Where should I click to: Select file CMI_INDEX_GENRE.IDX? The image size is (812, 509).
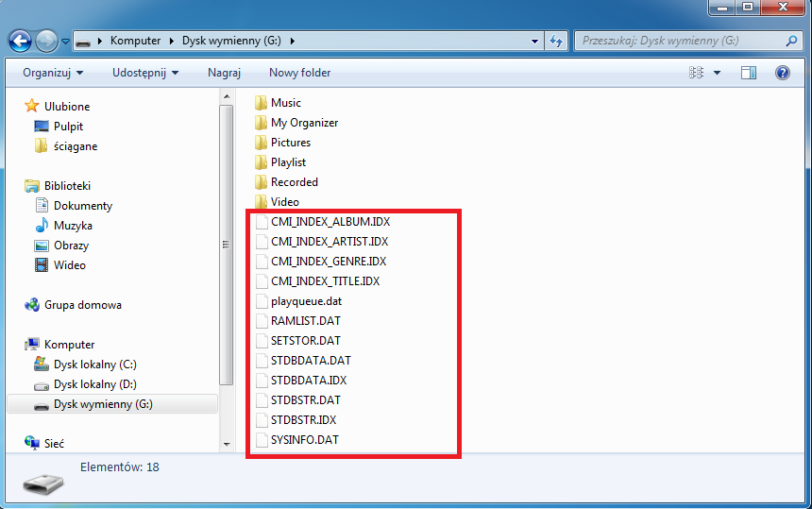tap(329, 261)
